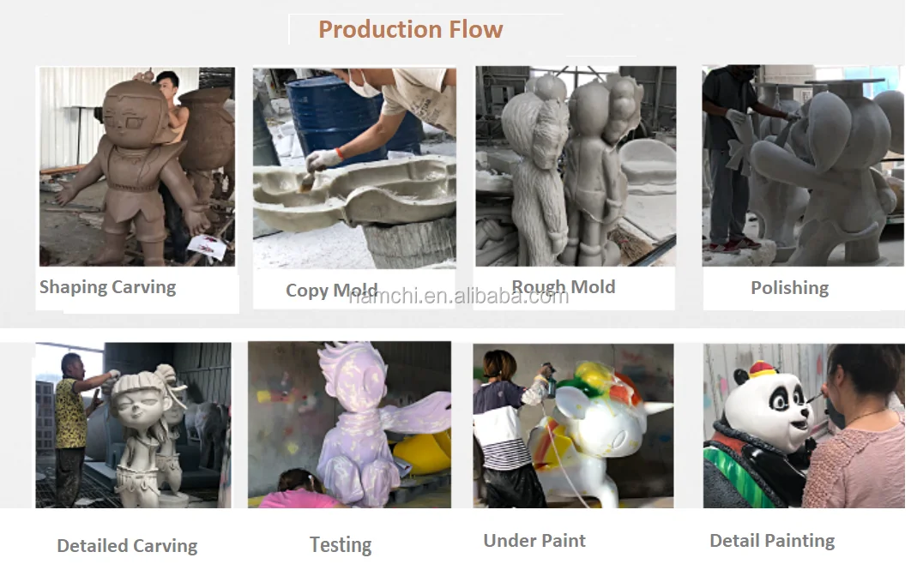
Task: Click the Under Paint unicorn spraying photo
Action: (573, 425)
